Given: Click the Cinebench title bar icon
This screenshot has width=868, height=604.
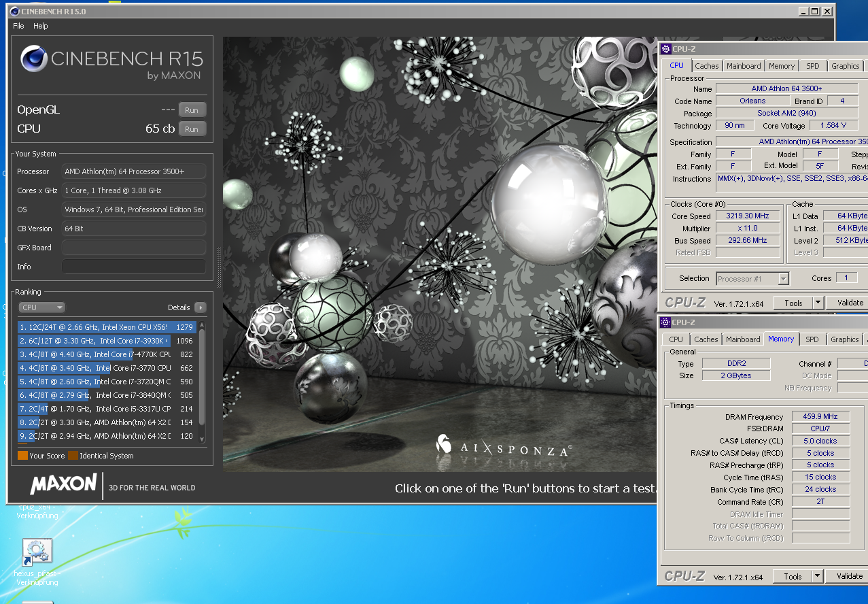Looking at the screenshot, I should coord(15,12).
